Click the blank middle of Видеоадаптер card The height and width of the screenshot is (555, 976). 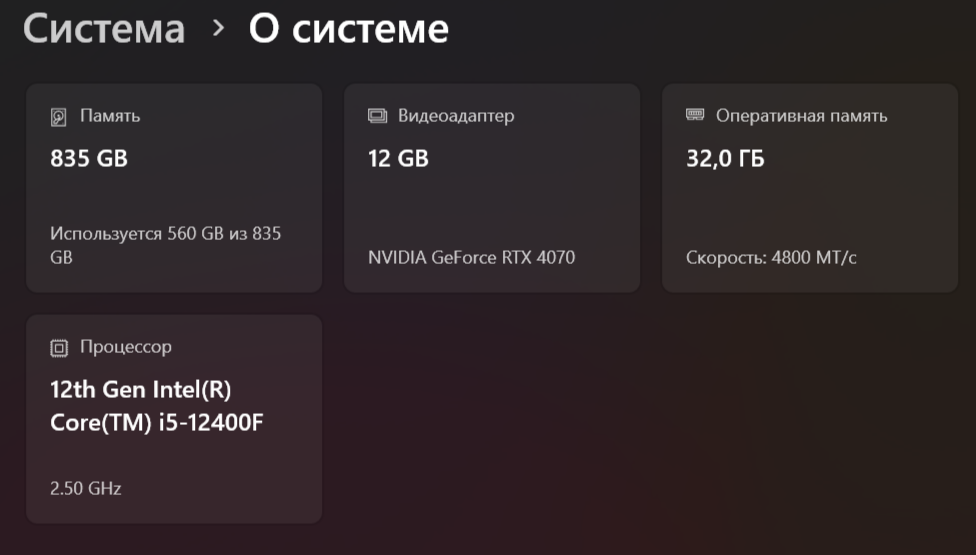pos(491,205)
